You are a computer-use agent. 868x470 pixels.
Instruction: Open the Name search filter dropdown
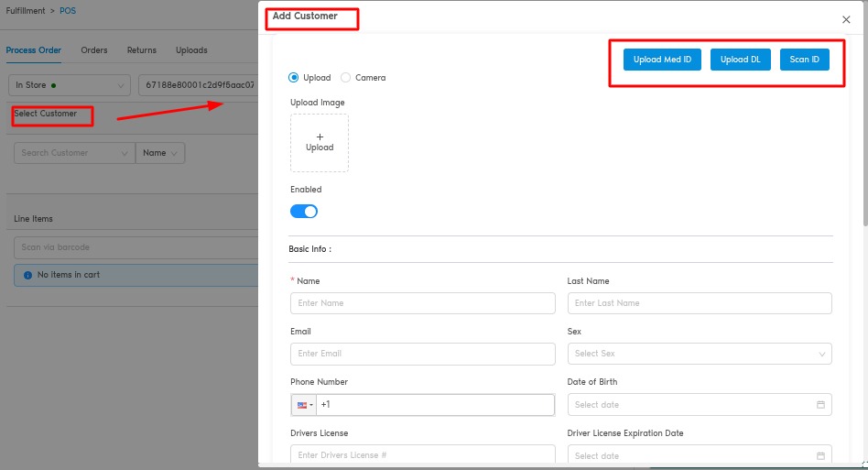tap(160, 153)
